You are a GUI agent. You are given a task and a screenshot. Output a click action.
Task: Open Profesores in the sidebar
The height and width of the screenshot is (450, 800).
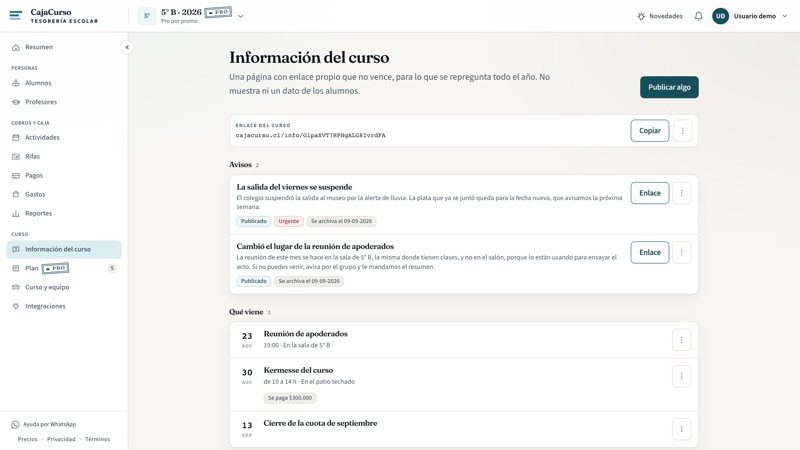[x=64, y=102]
